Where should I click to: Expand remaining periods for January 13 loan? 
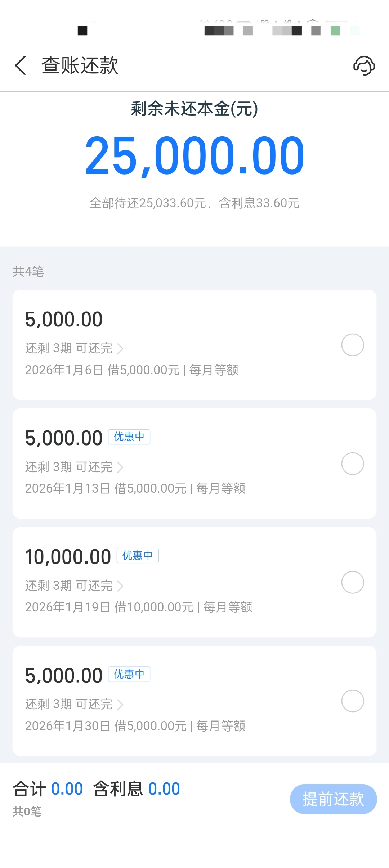click(x=74, y=467)
